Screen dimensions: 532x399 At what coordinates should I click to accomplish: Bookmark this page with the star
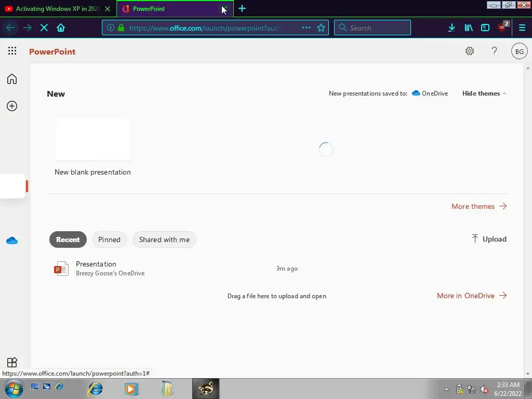321,28
